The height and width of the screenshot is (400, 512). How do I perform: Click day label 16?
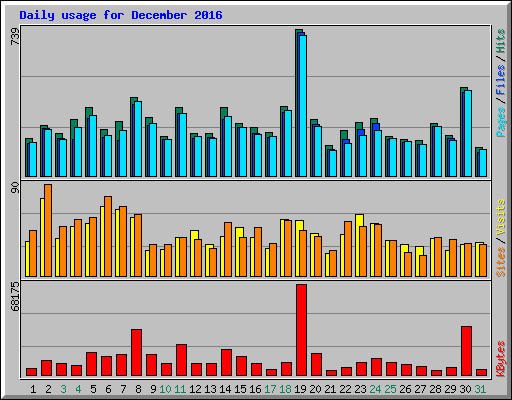tap(255, 389)
